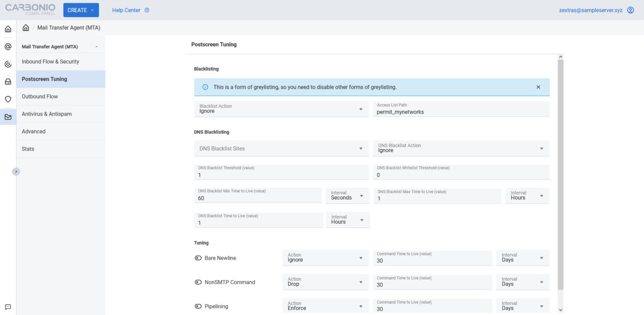
Task: Open the Interval dropdown showing Seconds
Action: coord(347,195)
